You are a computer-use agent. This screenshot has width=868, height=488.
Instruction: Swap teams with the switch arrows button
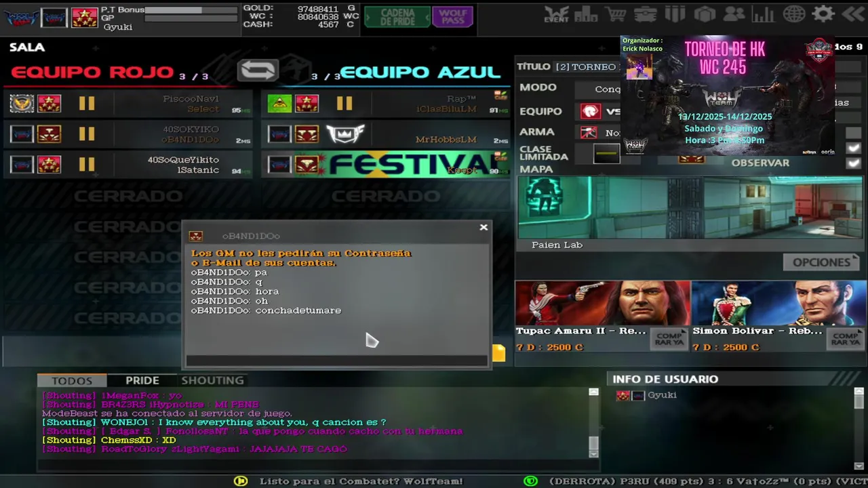258,70
